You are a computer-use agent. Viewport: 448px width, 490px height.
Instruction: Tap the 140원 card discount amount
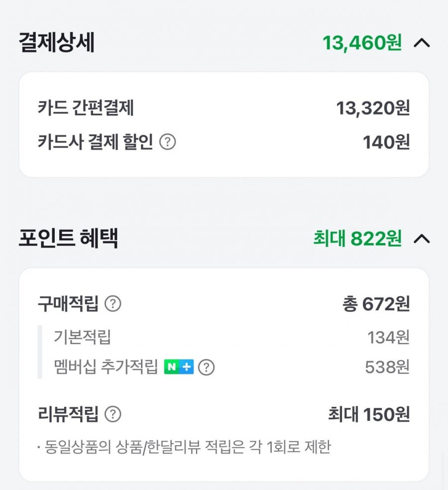point(386,142)
